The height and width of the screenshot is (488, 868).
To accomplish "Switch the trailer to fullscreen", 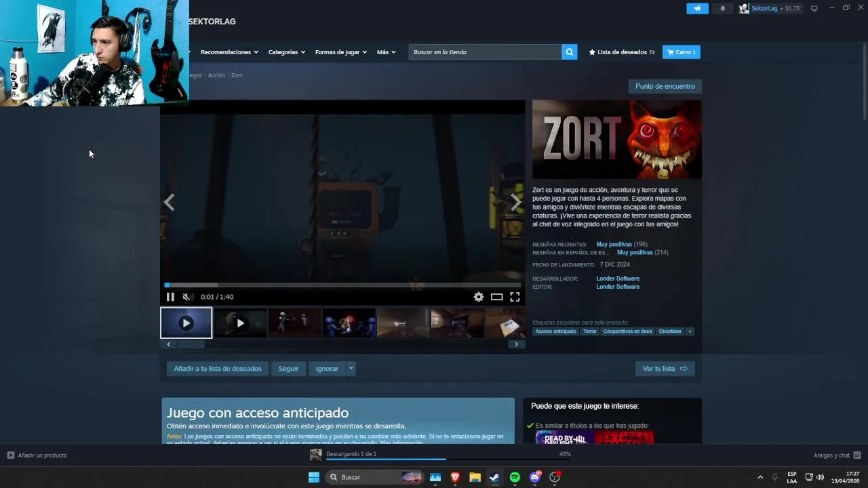I will [x=515, y=297].
